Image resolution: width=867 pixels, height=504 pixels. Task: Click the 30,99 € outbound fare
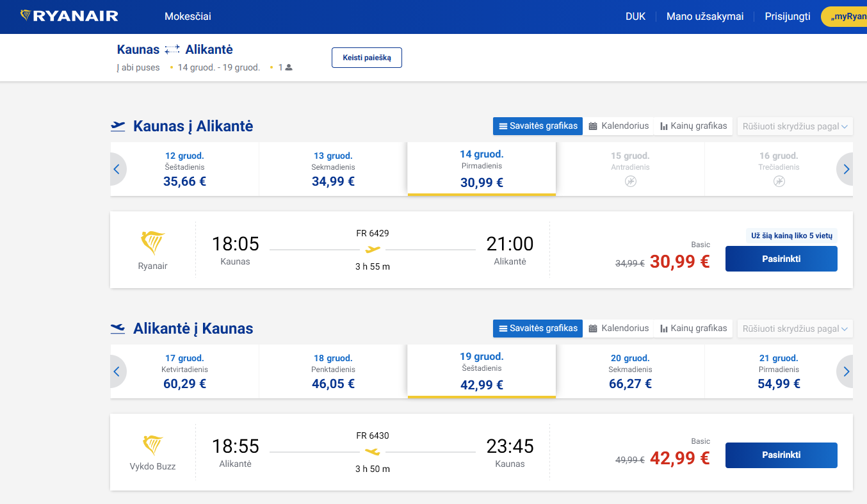click(680, 261)
